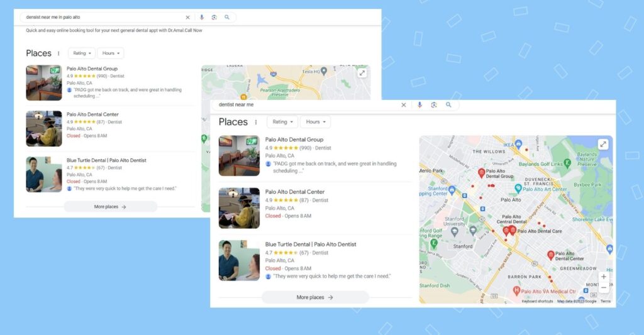
Task: Click the microphone voice search icon in back window
Action: (202, 17)
